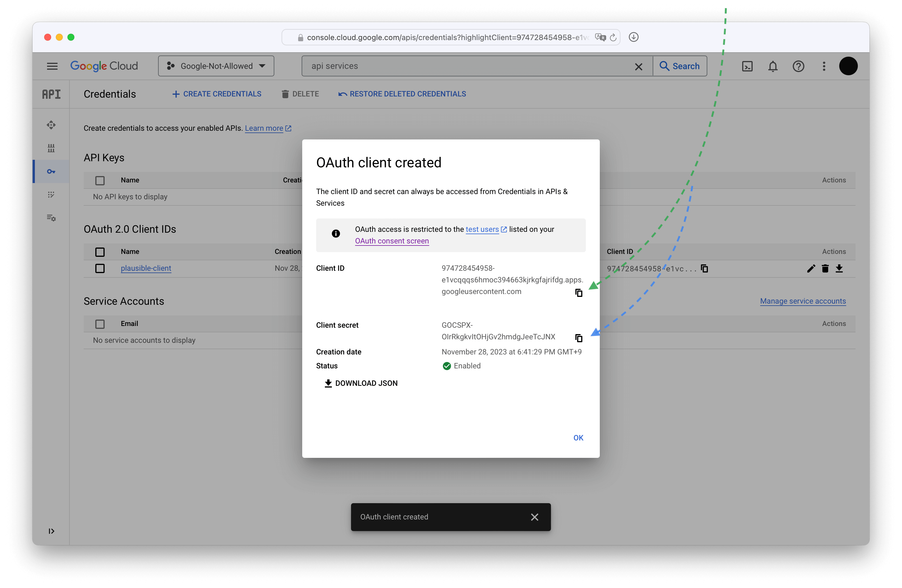
Task: Follow the OAuth consent screen link
Action: click(391, 241)
